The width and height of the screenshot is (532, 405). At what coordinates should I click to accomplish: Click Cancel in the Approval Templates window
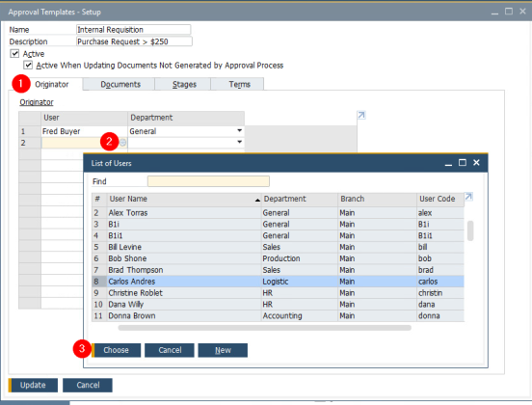(x=88, y=385)
